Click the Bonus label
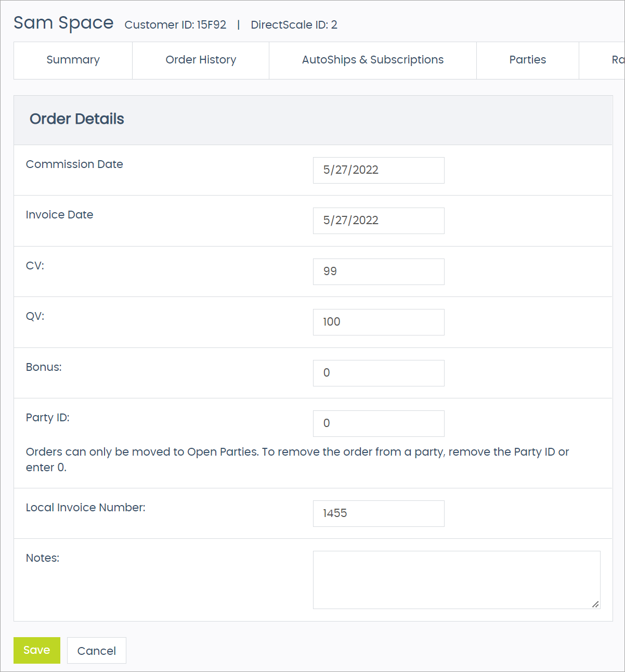Screen dimensions: 625x672 (44, 367)
